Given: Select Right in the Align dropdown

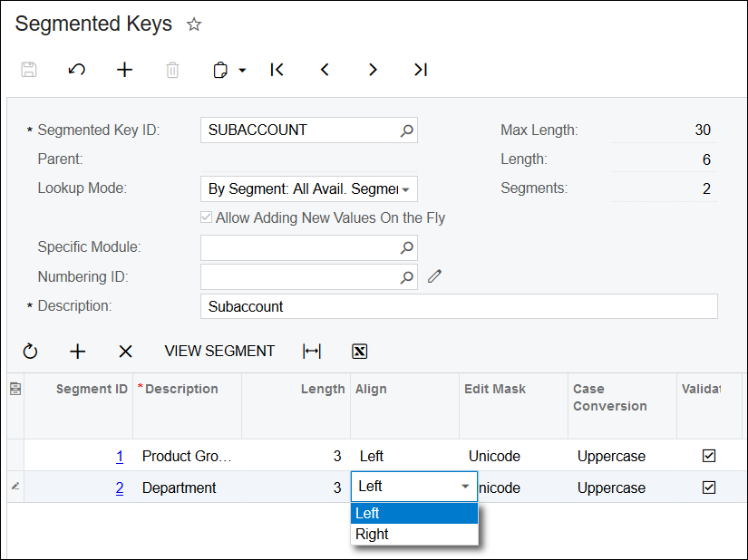Looking at the screenshot, I should (x=372, y=534).
